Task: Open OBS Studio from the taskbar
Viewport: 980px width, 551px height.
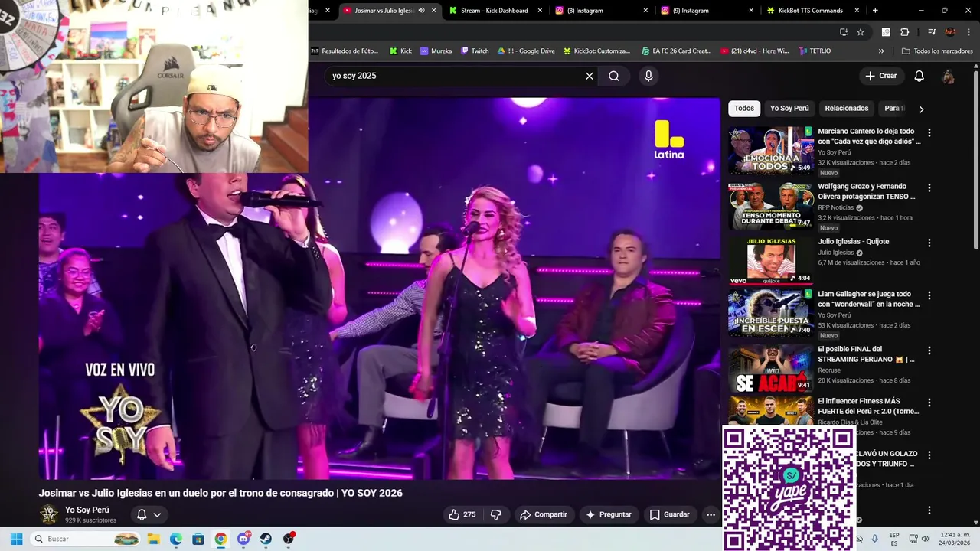Action: pyautogui.click(x=289, y=539)
